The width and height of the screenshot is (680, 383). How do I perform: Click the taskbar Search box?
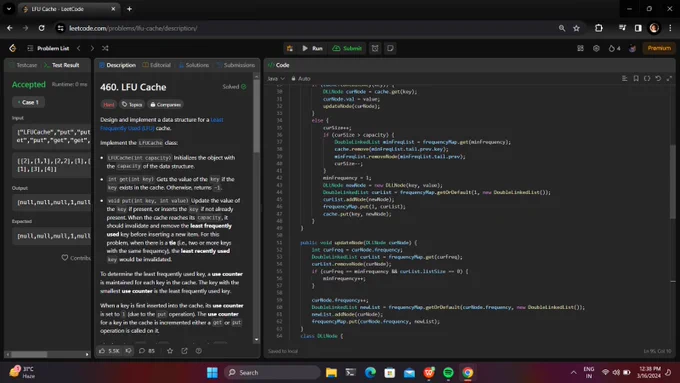click(x=272, y=373)
